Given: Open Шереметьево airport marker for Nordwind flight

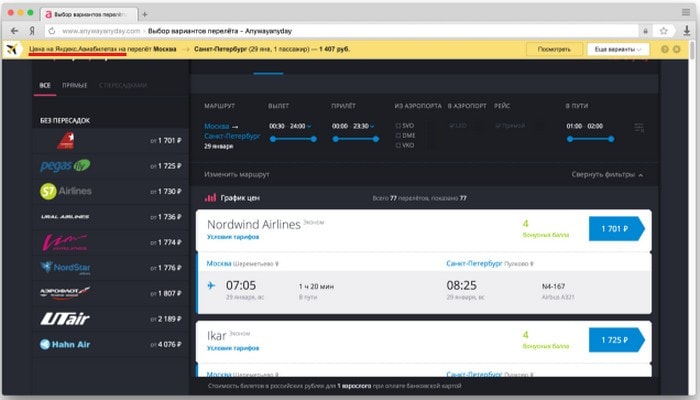Looking at the screenshot, I should [x=277, y=264].
